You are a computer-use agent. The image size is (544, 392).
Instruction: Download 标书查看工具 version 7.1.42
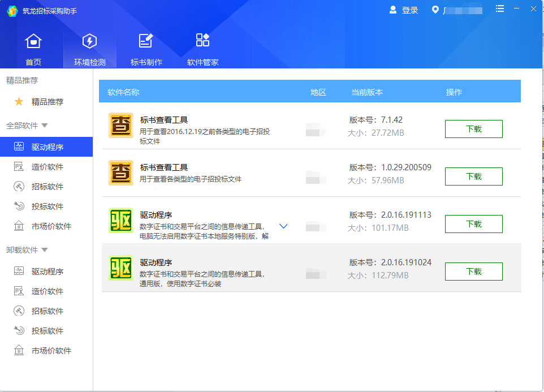(473, 129)
